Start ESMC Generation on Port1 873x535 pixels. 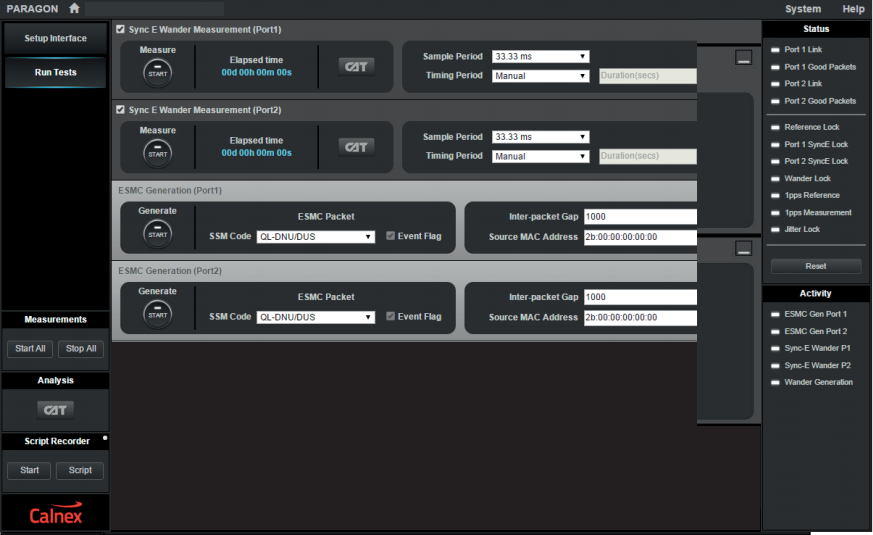(x=158, y=232)
